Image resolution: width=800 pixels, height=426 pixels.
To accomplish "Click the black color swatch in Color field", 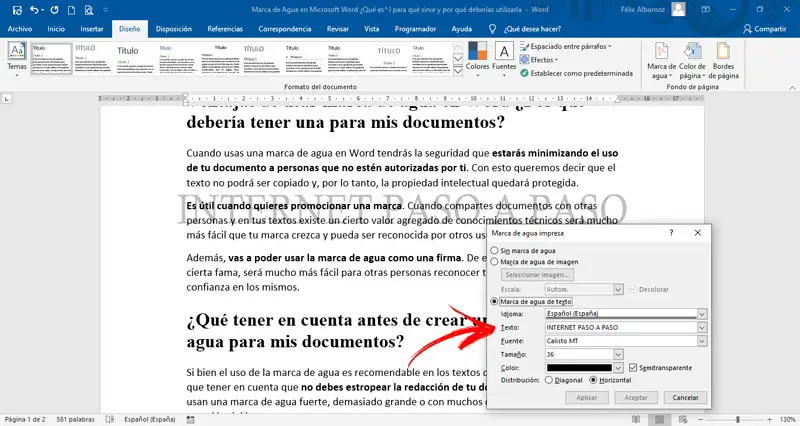I will (x=579, y=367).
